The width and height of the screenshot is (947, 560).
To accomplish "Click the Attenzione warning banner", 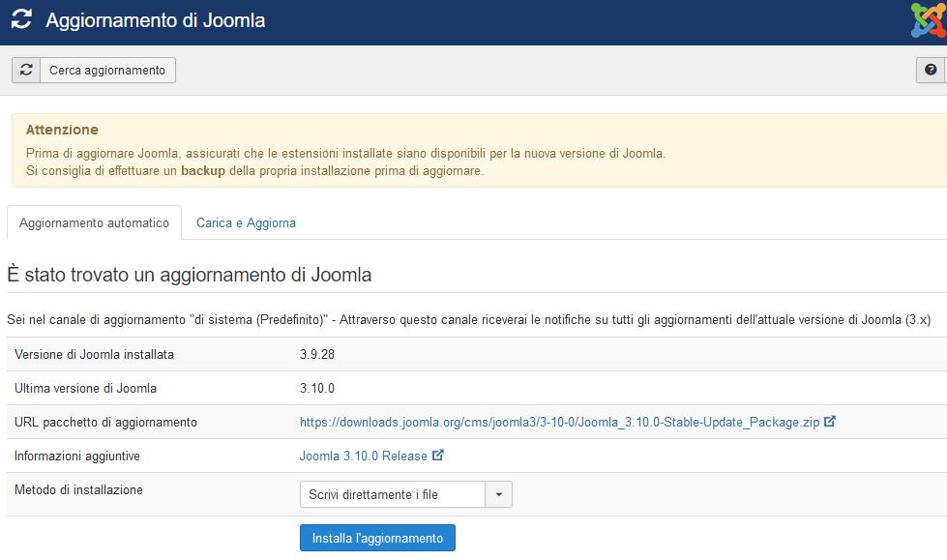I will click(473, 148).
